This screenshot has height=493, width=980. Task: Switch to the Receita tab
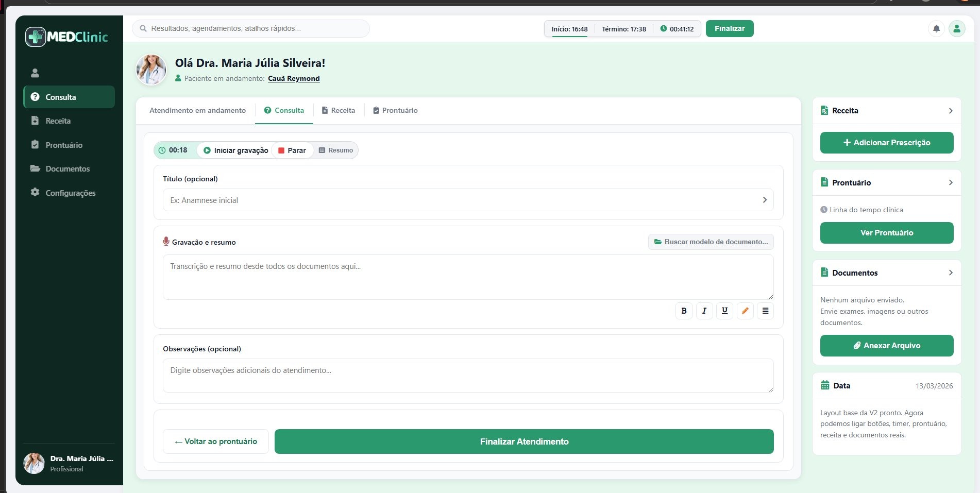coord(339,110)
